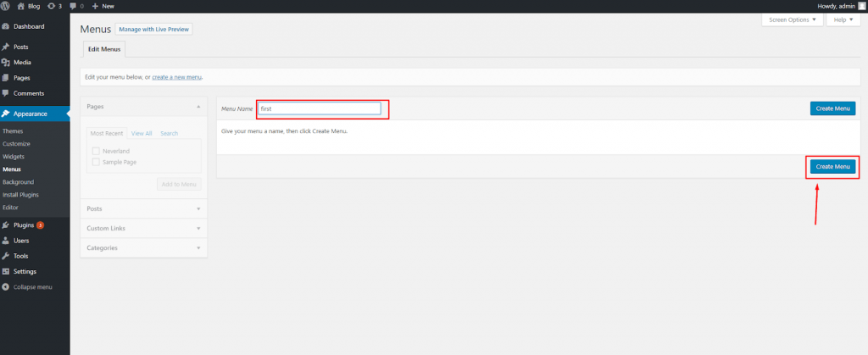
Task: Open the Blog home icon in the admin bar
Action: (21, 6)
